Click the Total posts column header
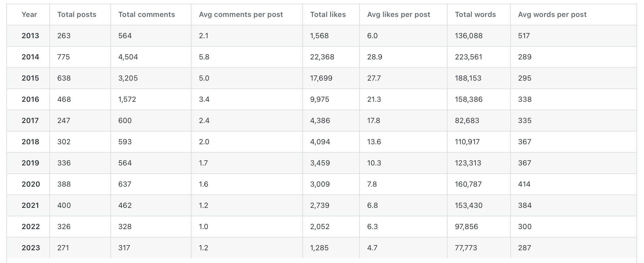Image resolution: width=644 pixels, height=263 pixels. 77,15
